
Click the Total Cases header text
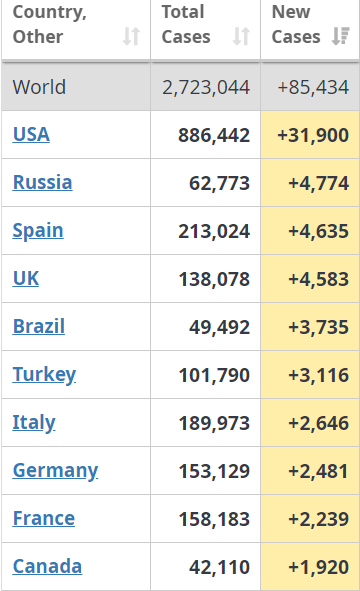point(186,24)
